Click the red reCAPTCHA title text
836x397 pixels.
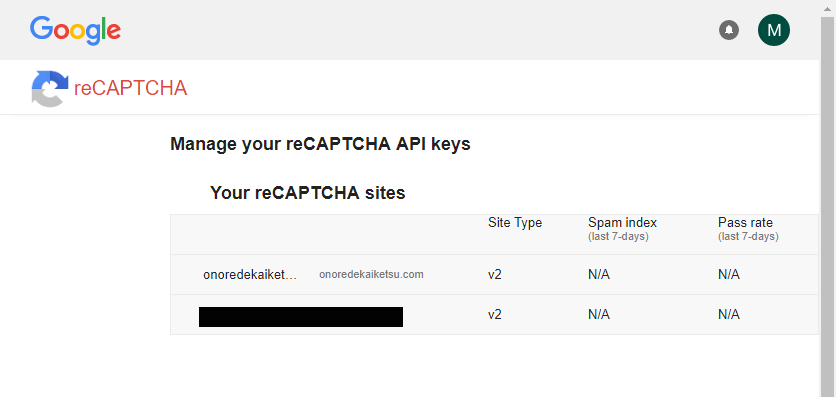tap(131, 88)
